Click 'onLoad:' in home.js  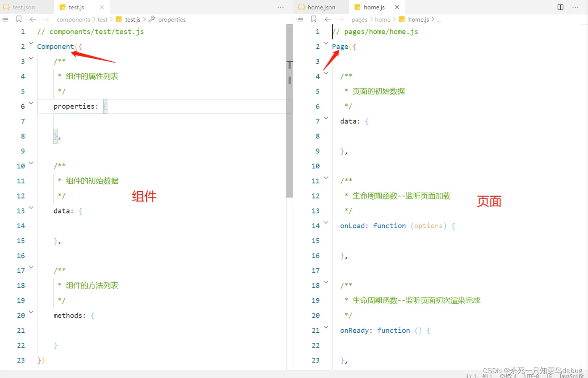click(x=354, y=226)
